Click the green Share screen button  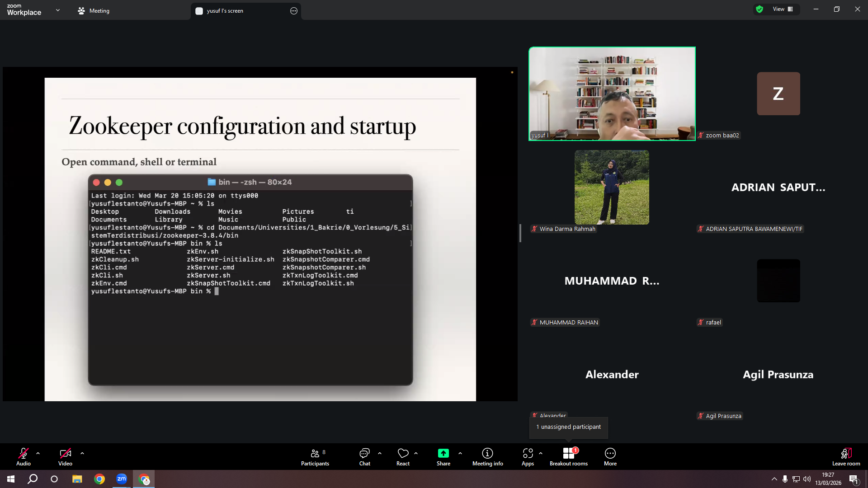point(443,456)
